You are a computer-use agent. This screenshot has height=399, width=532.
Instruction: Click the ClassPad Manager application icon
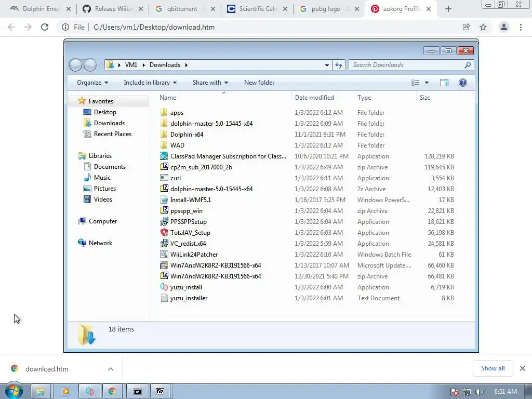pos(164,156)
